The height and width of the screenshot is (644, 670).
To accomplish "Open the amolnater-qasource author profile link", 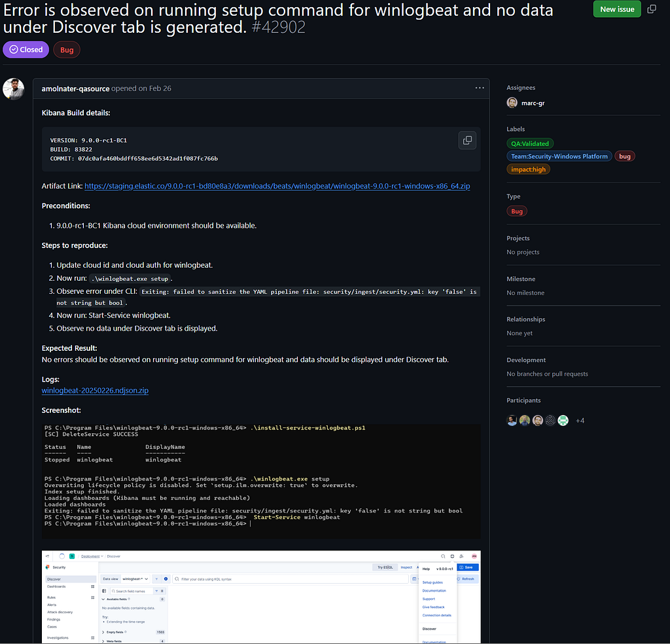I will click(75, 88).
